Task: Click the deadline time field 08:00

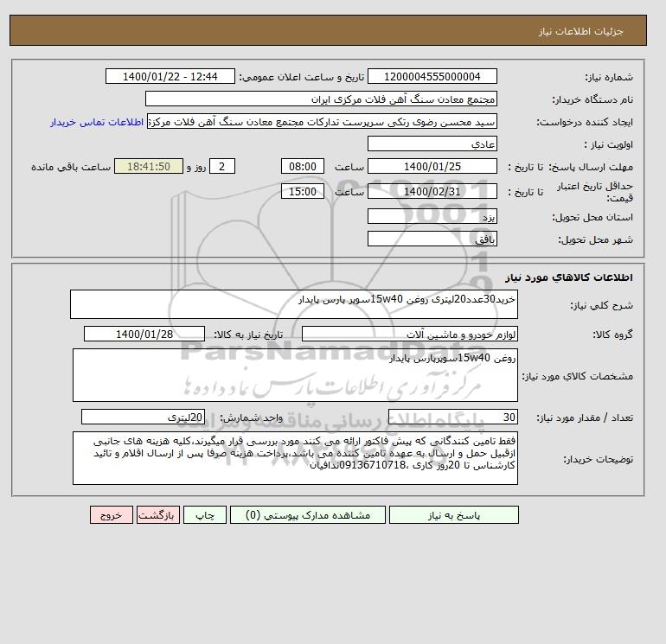Action: click(303, 167)
